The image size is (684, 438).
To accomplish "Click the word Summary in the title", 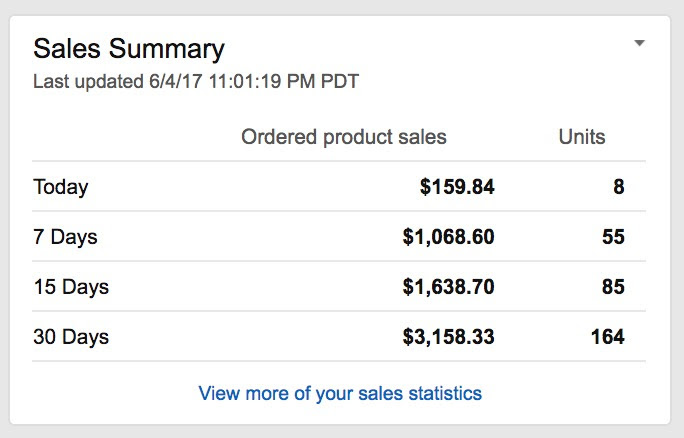I will (167, 49).
